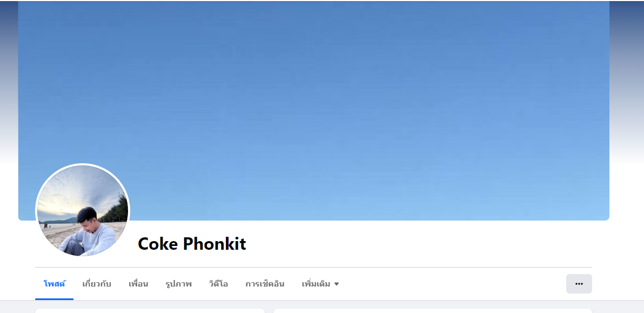
Task: Click the gradient margin right of cover photo
Action: point(627,82)
